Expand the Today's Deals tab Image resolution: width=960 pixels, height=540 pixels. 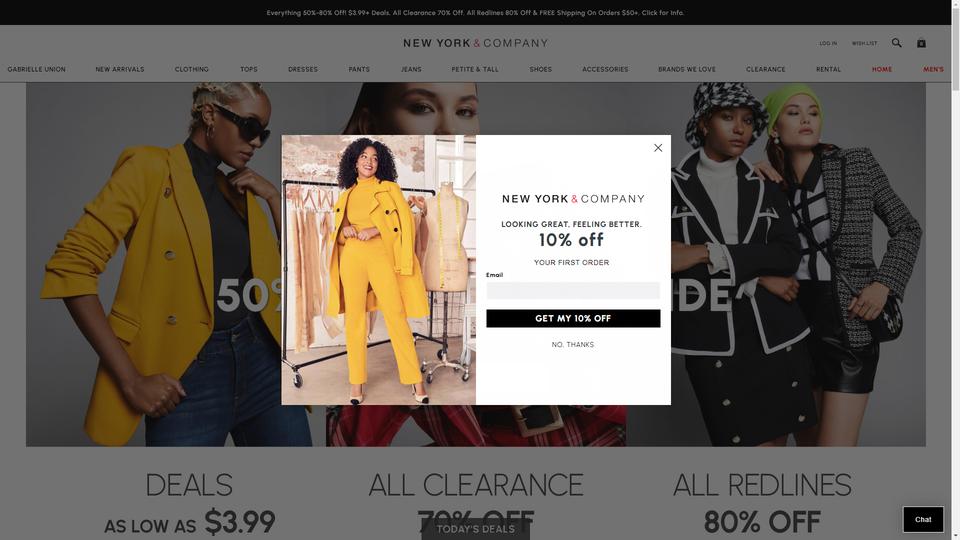476,529
